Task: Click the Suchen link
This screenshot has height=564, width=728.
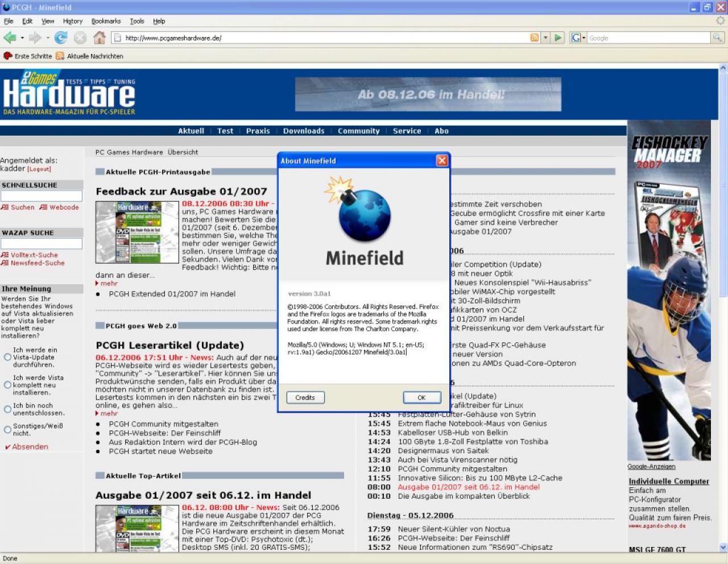Action: (x=22, y=208)
